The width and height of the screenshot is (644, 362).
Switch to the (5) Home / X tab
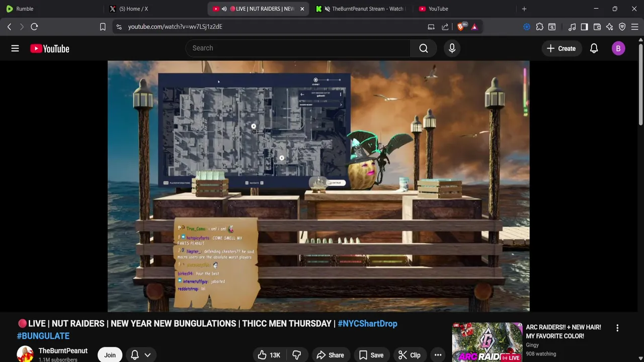(153, 9)
